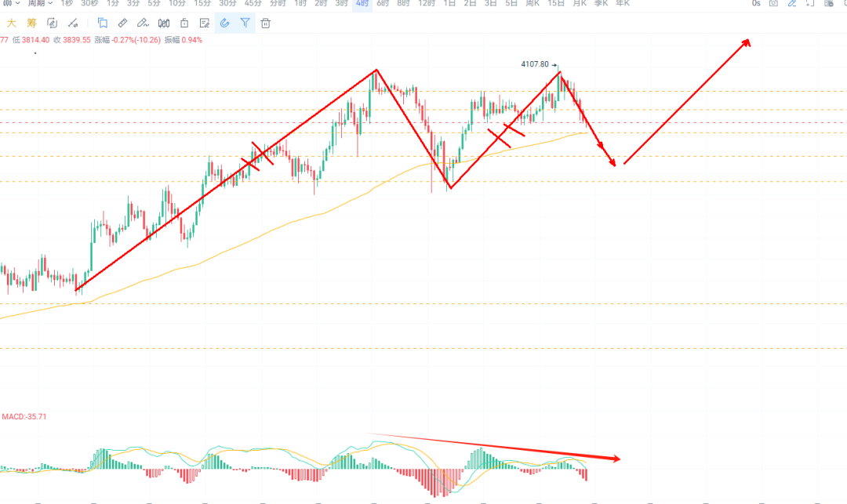Click the trash icon to delete drawings
Image resolution: width=847 pixels, height=504 pixels.
(x=266, y=24)
